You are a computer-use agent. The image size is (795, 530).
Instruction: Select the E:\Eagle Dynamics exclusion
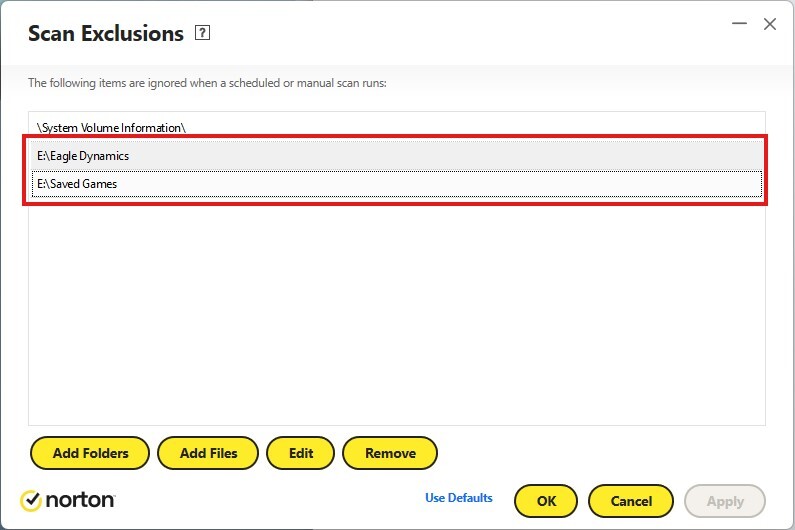[396, 156]
